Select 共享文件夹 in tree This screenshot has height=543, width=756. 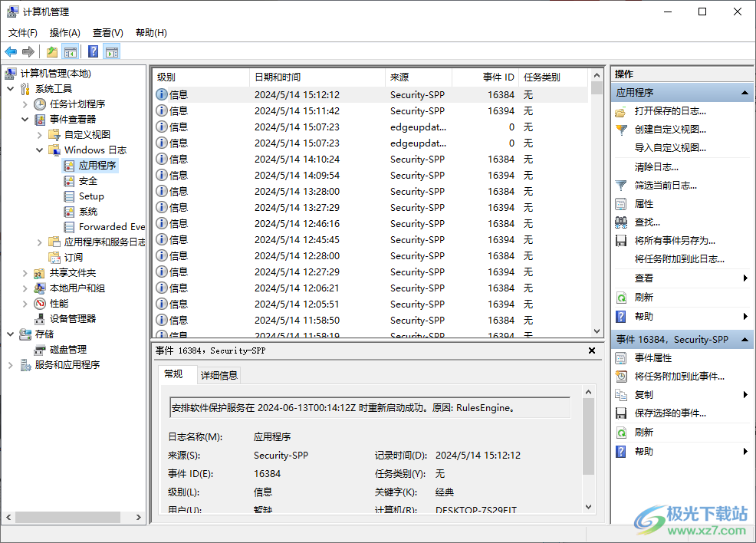click(x=72, y=273)
